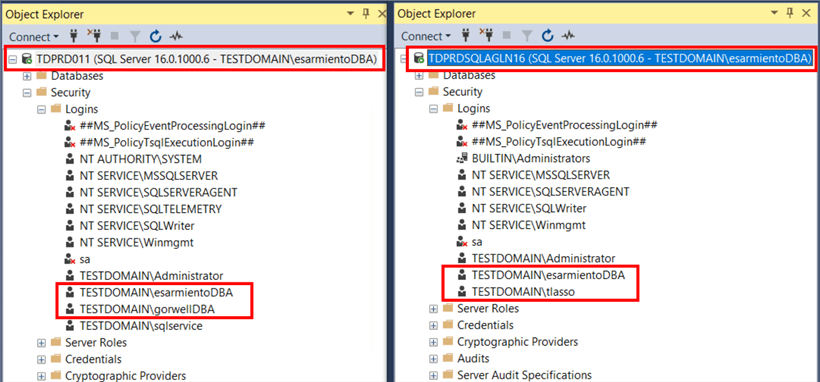
Task: Pin the right Object Explorer panel
Action: 790,14
